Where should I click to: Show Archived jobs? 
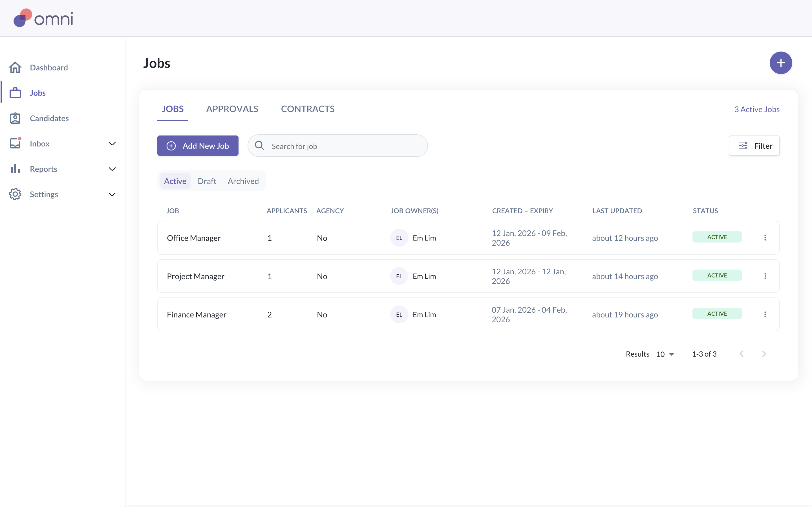point(243,181)
